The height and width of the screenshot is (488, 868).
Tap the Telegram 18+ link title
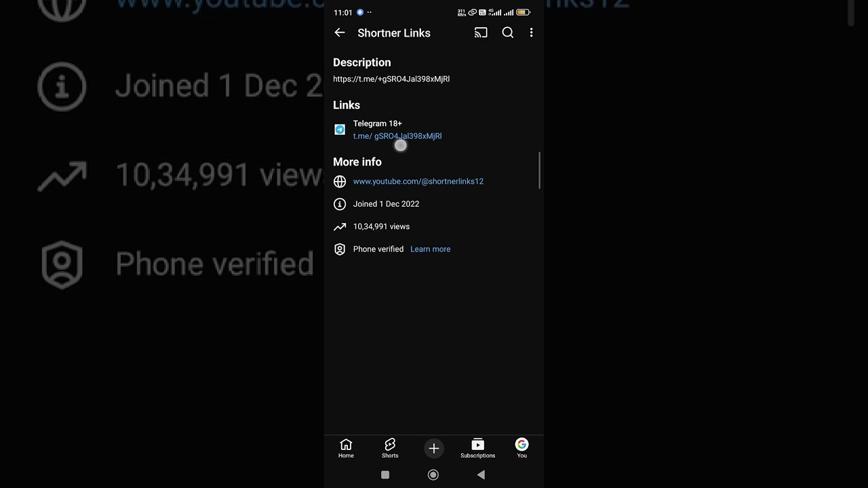378,123
